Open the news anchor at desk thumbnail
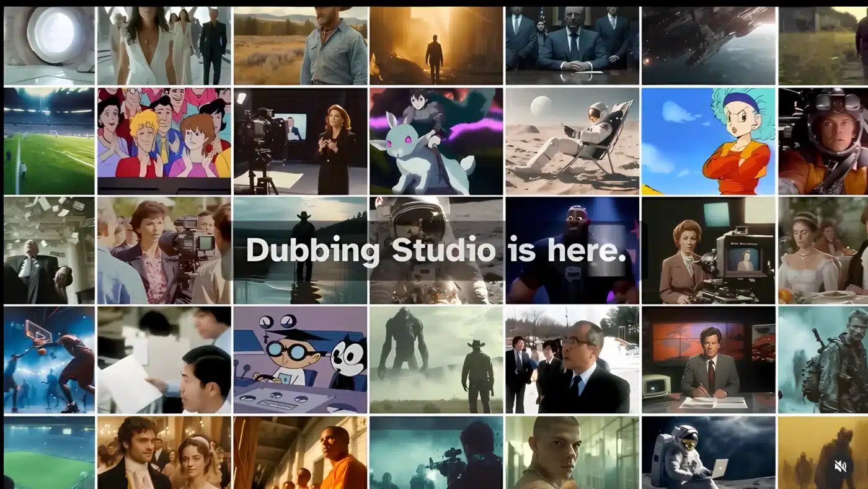This screenshot has width=868, height=489. 709,360
